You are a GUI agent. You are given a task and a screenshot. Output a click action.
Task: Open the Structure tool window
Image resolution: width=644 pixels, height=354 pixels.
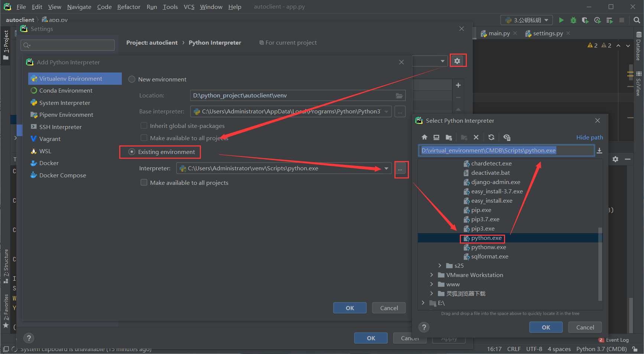6,266
